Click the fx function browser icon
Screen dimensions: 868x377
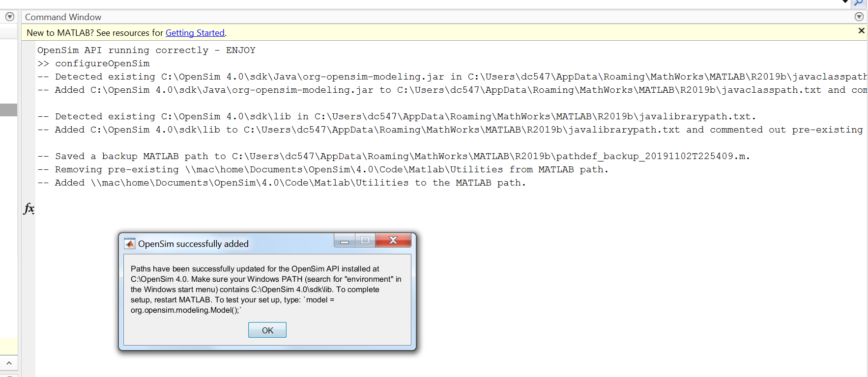pyautogui.click(x=29, y=209)
